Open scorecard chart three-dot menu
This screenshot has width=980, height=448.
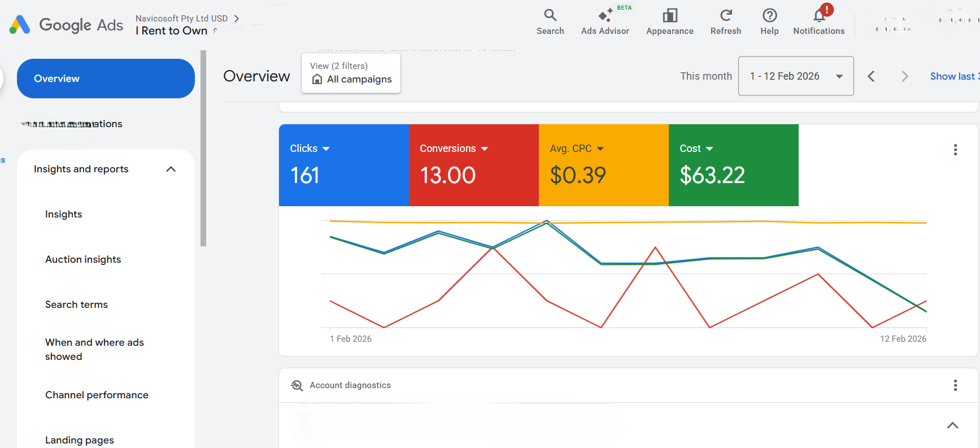click(955, 150)
